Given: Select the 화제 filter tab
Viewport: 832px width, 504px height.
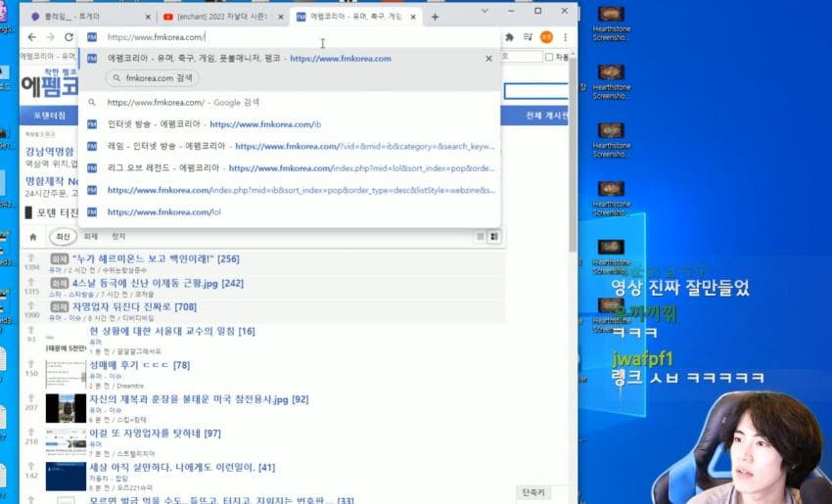Looking at the screenshot, I should click(x=91, y=237).
